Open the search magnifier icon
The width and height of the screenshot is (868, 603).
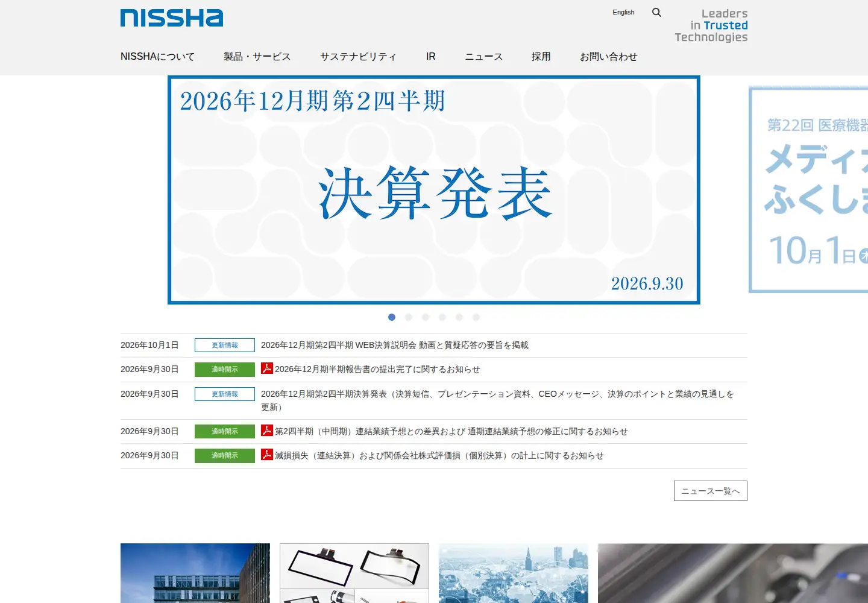pos(656,12)
